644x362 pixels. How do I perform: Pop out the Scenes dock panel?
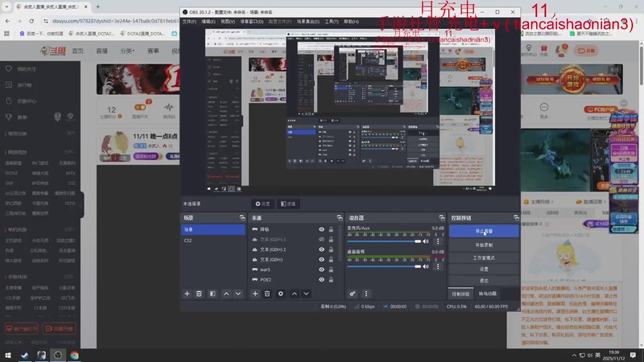point(242,218)
